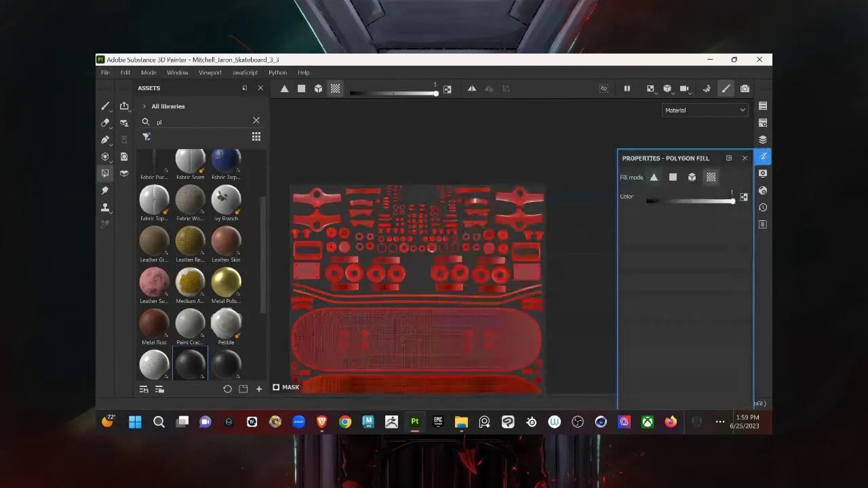This screenshot has height=488, width=868.
Task: Toggle hide/isolate geometry icon in viewport toolbar
Action: coord(604,89)
